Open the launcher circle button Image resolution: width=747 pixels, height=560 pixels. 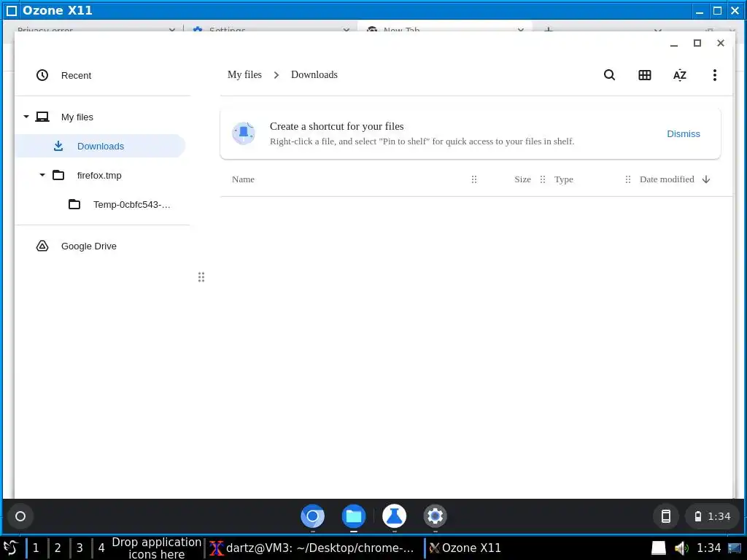20,516
